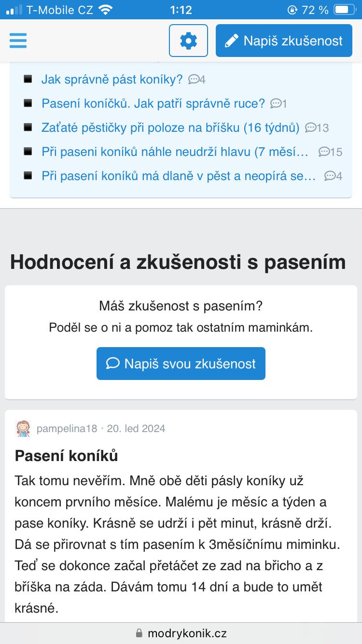The width and height of the screenshot is (362, 644).
Task: Open comments bubble showing 4 for Jak správně pást koníky
Action: [x=196, y=80]
